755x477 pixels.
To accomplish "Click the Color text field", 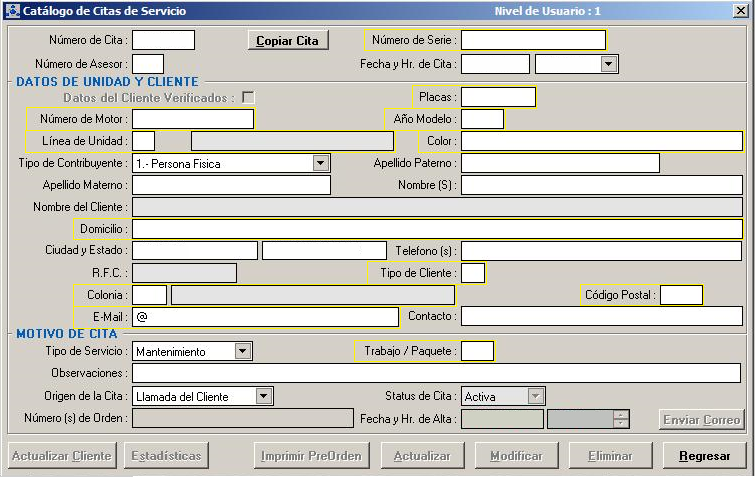I will point(600,141).
